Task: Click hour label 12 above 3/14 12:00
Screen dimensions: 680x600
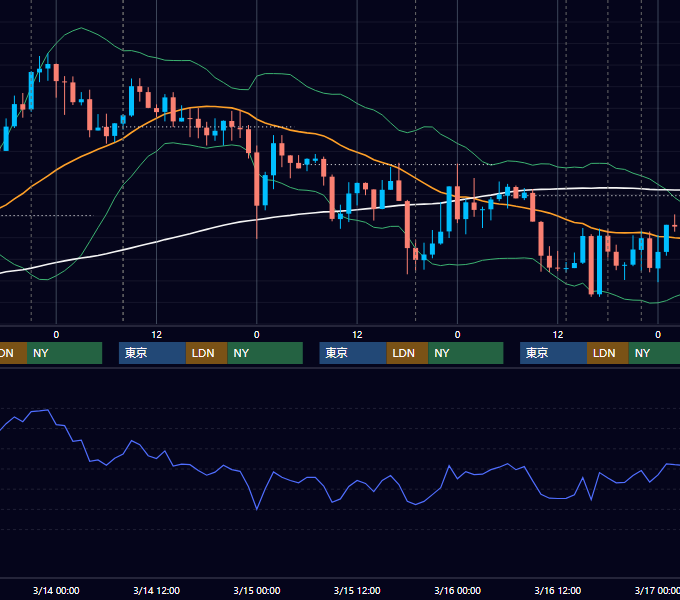Action: (x=157, y=335)
